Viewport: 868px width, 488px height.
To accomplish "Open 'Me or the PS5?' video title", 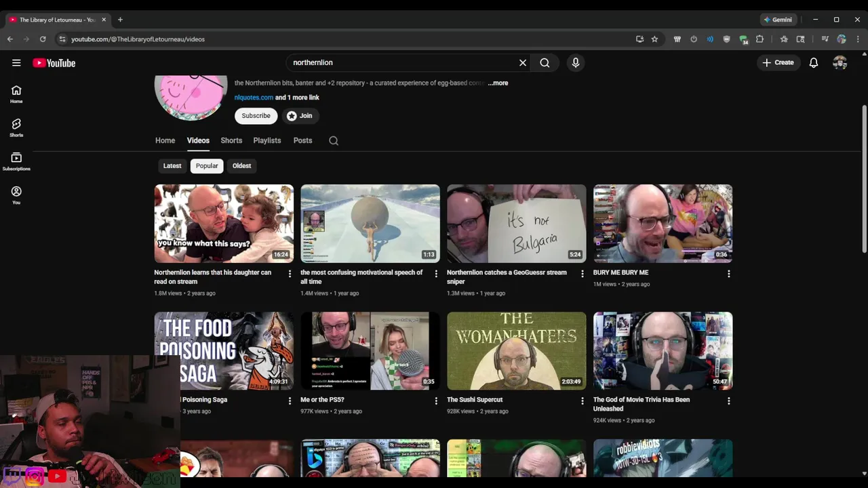I will (322, 400).
